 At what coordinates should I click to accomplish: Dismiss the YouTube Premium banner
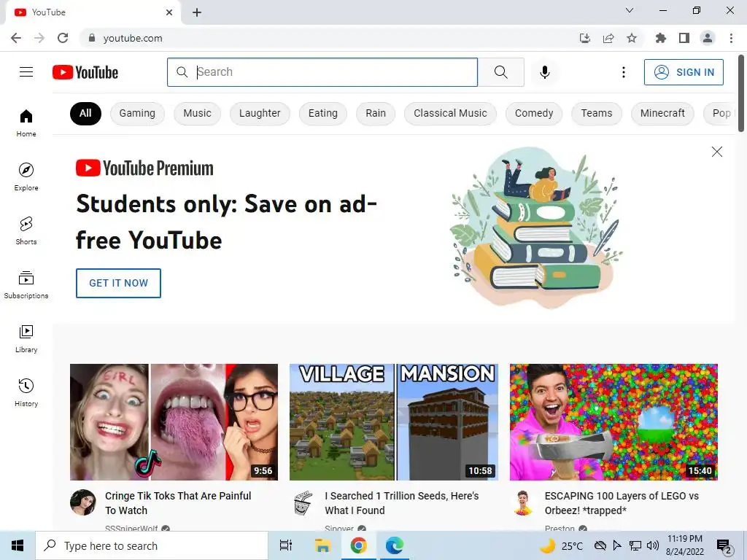pos(716,152)
